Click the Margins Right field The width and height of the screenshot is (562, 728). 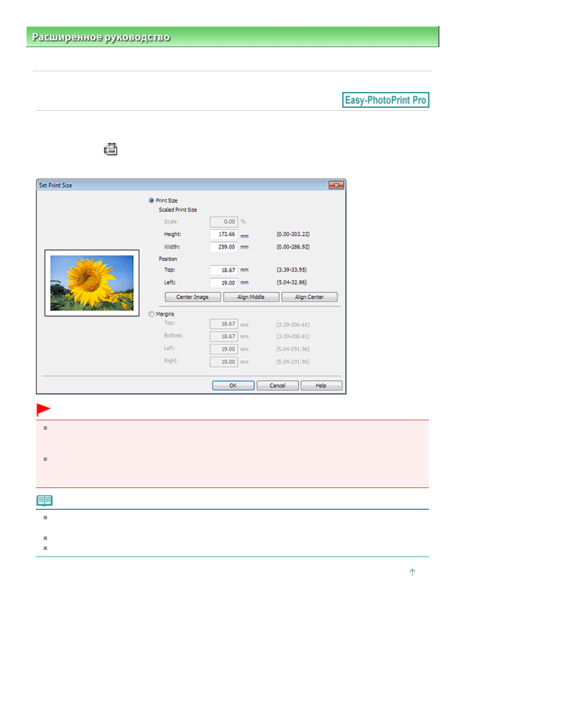coord(224,362)
